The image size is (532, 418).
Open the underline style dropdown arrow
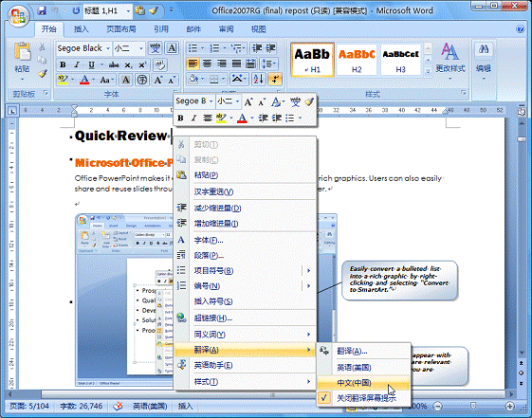click(101, 64)
